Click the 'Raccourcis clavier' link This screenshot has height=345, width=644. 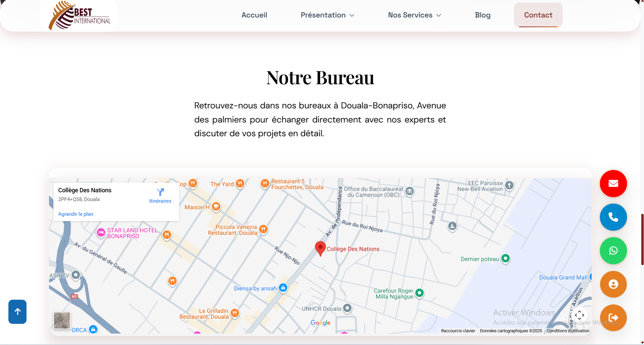tap(458, 331)
